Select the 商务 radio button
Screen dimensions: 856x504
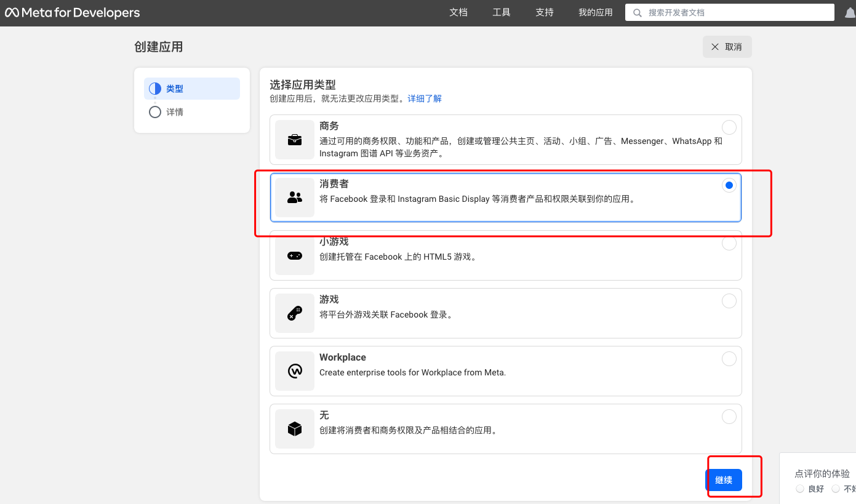(729, 127)
